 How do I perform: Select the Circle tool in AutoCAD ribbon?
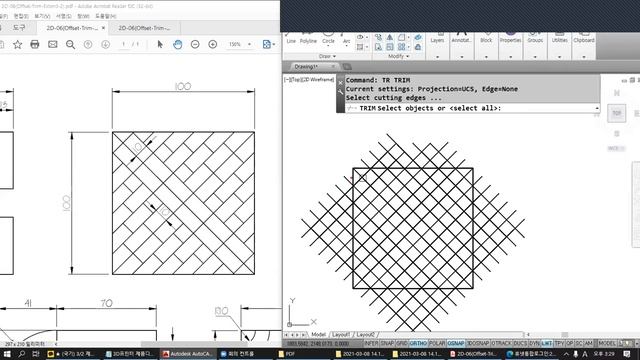(328, 38)
